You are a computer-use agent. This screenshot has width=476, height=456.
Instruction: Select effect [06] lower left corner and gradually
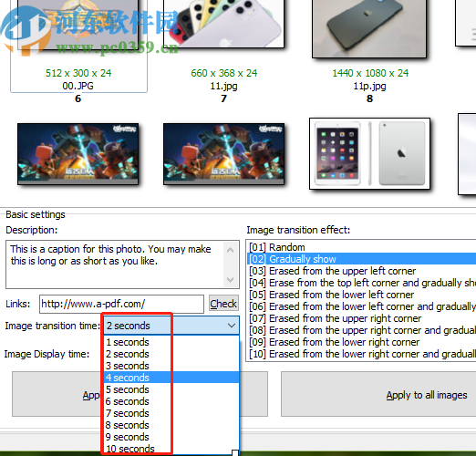pos(361,306)
